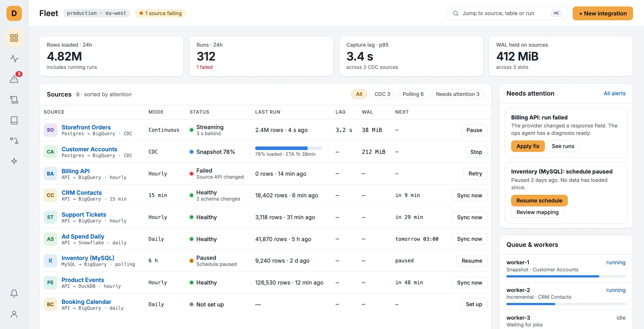Pause the Storefront Orders source
The image size is (644, 329).
click(474, 130)
